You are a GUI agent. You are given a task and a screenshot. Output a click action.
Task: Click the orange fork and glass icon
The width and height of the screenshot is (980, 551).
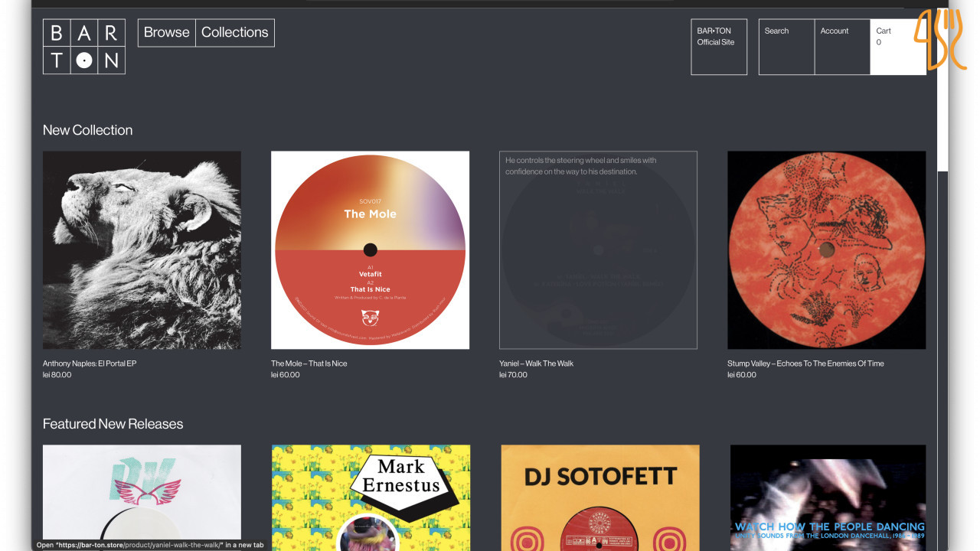941,39
